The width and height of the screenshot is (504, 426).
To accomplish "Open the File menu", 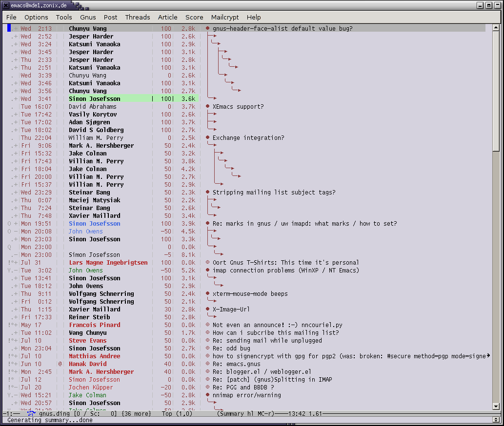I will (11, 18).
